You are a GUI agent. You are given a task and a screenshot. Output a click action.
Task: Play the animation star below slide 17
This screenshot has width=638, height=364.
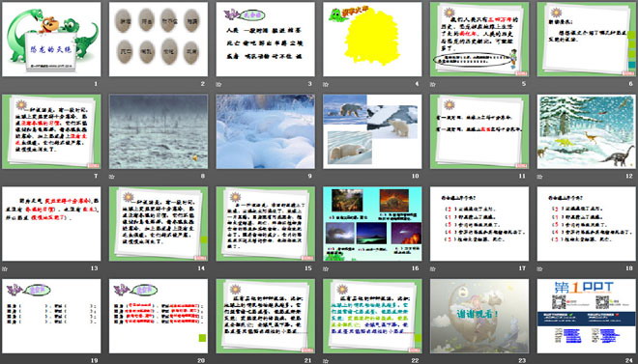(432, 269)
